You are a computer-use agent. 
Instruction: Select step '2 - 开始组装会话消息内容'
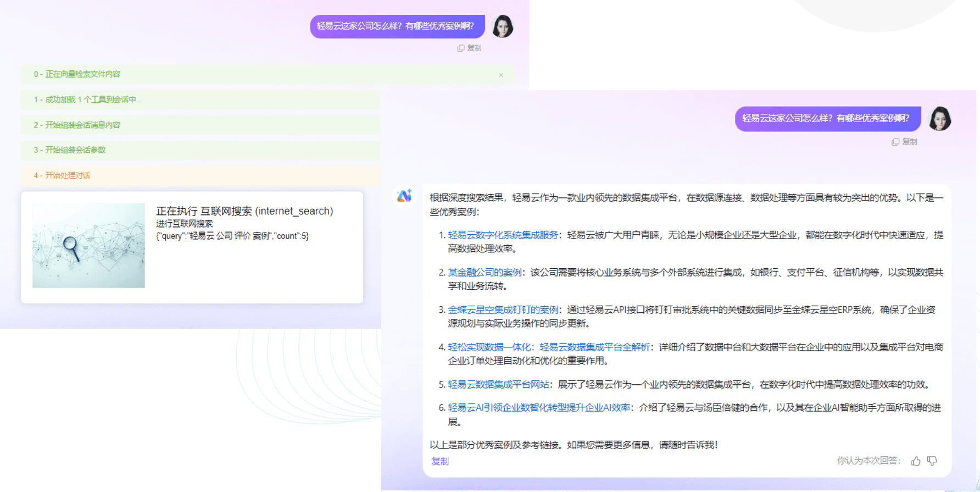coord(201,125)
